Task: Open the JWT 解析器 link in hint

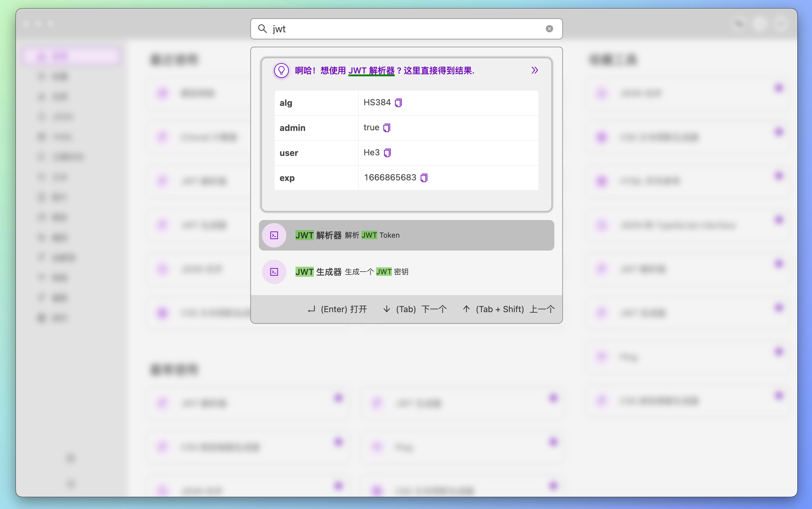Action: pyautogui.click(x=371, y=71)
